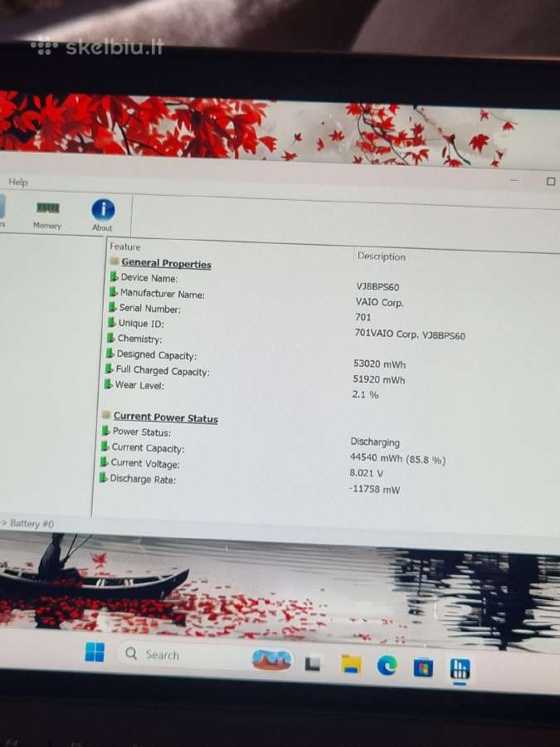Image resolution: width=560 pixels, height=747 pixels.
Task: Select the Description column header
Action: click(x=382, y=256)
